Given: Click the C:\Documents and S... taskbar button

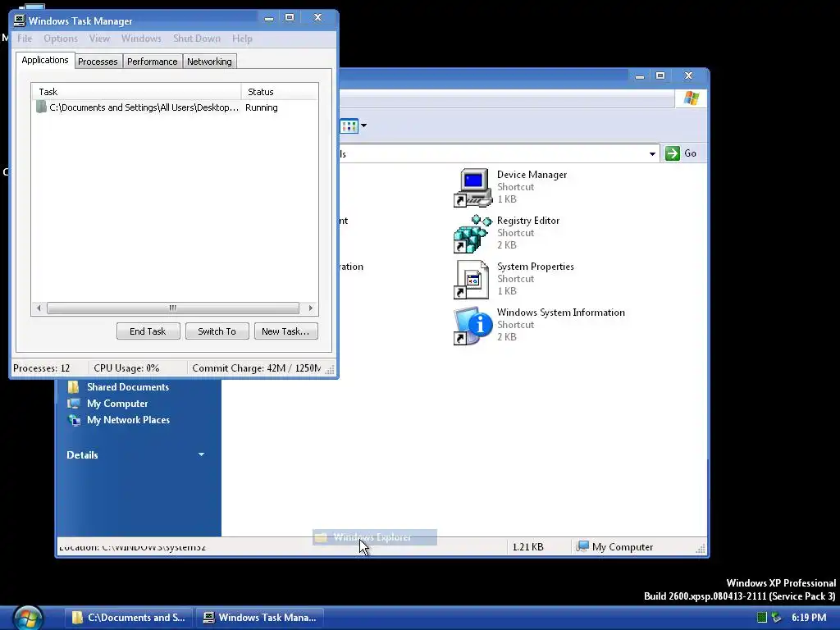Looking at the screenshot, I should point(129,618).
